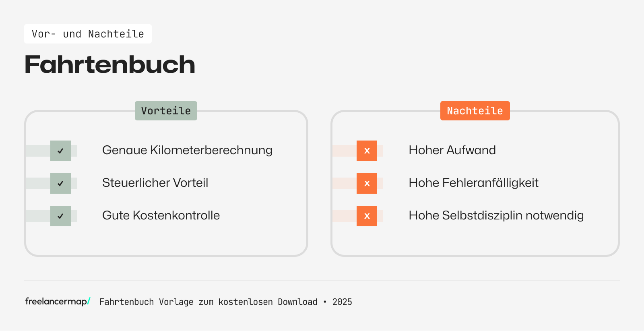This screenshot has height=331, width=644.
Task: Click the Genaue Kilometerberechnung text
Action: coord(187,150)
